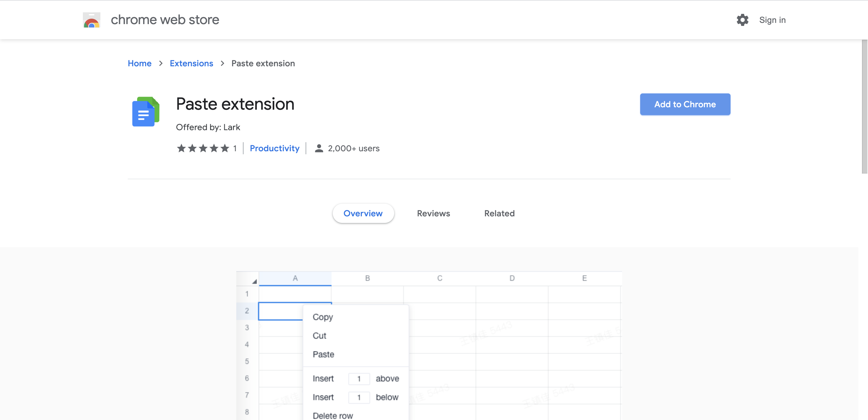Image resolution: width=868 pixels, height=420 pixels.
Task: Click the Chrome Web Store logo
Action: 91,20
